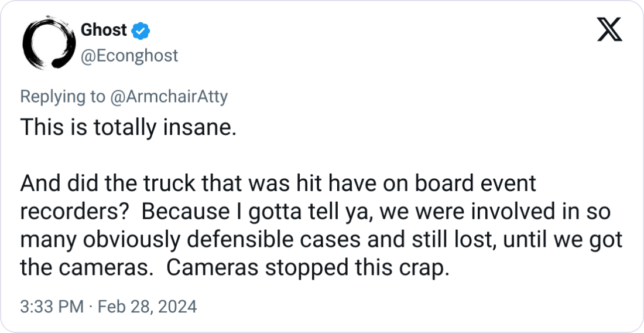The height and width of the screenshot is (333, 644).
Task: Click the sentence "This is totally insane."
Action: pyautogui.click(x=128, y=127)
